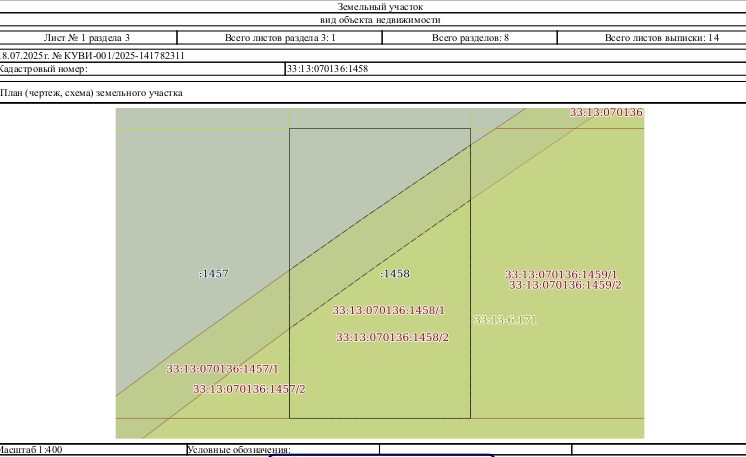Click the :1458 parcel label
This screenshot has height=457, width=746.
395,273
